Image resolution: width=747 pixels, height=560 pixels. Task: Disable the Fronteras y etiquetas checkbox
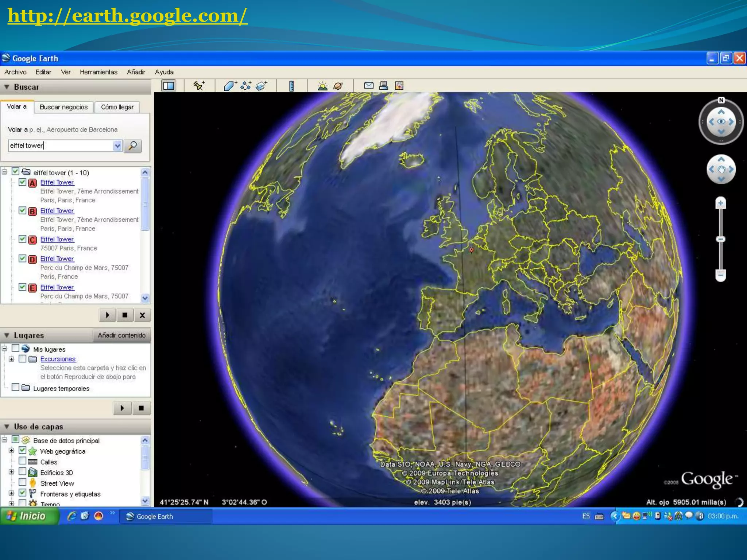pos(22,493)
